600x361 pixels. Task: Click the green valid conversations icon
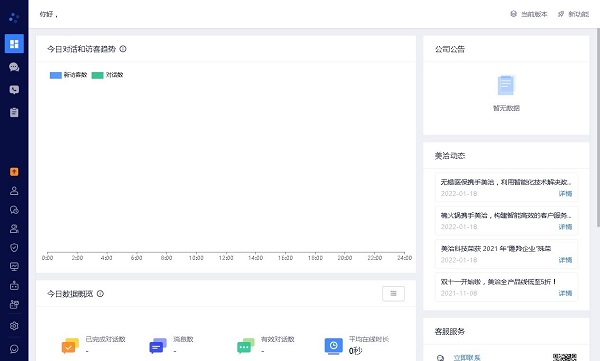[x=245, y=346]
